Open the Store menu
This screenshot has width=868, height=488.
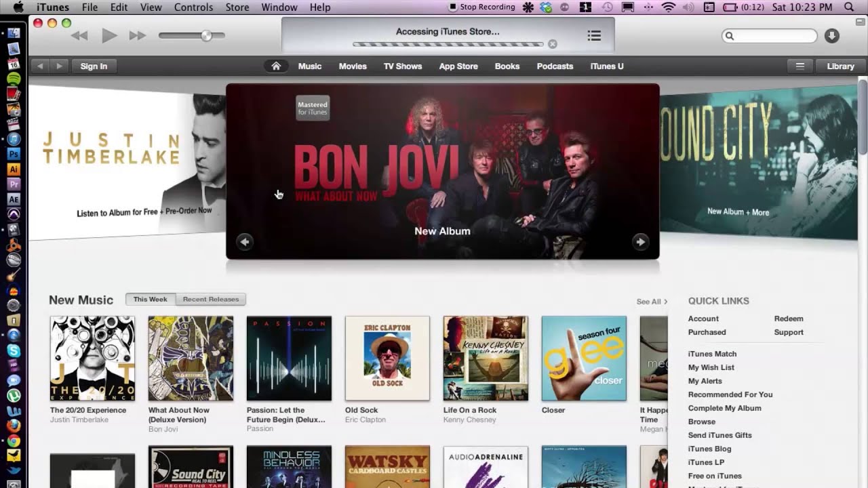237,7
